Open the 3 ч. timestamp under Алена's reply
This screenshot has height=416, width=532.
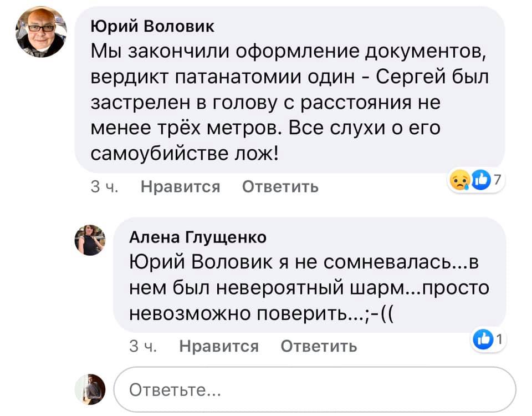(143, 346)
